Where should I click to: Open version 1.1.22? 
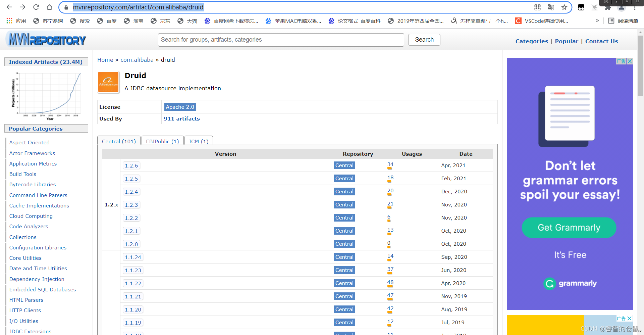point(133,283)
